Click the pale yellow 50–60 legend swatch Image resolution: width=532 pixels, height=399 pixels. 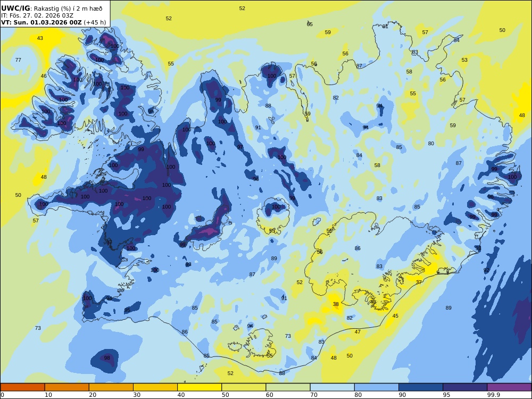(244, 387)
